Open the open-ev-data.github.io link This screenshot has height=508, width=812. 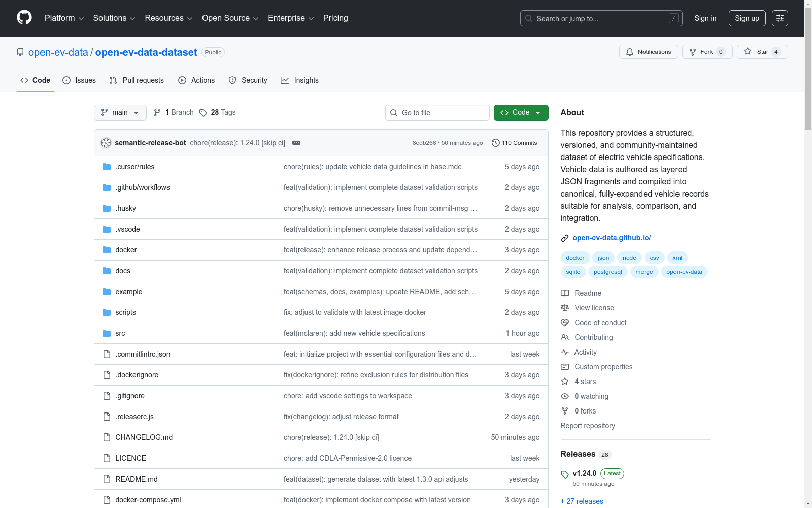click(612, 238)
